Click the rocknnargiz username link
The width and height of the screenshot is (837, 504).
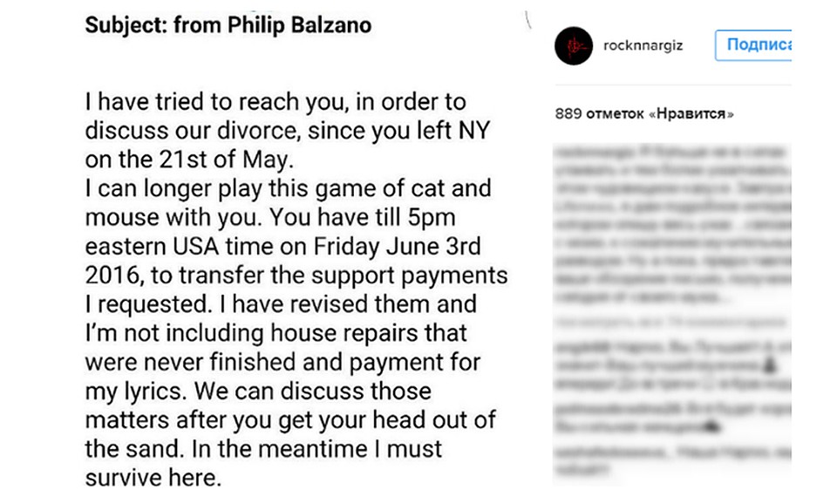[x=643, y=45]
